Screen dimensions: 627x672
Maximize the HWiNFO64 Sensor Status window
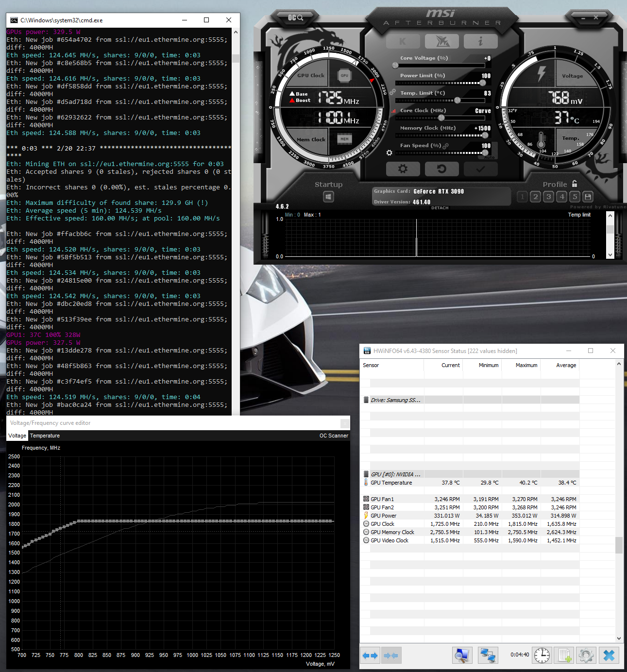[x=591, y=351]
